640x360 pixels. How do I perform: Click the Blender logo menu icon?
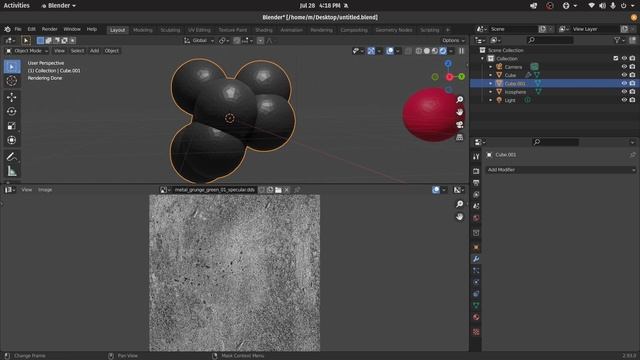click(x=7, y=29)
